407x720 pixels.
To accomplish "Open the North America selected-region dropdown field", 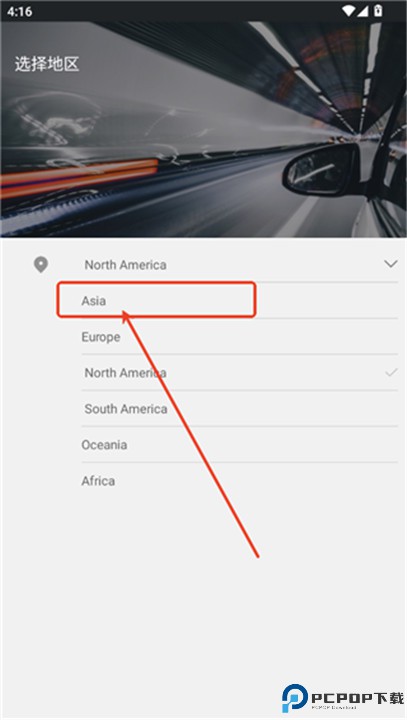I will point(239,264).
